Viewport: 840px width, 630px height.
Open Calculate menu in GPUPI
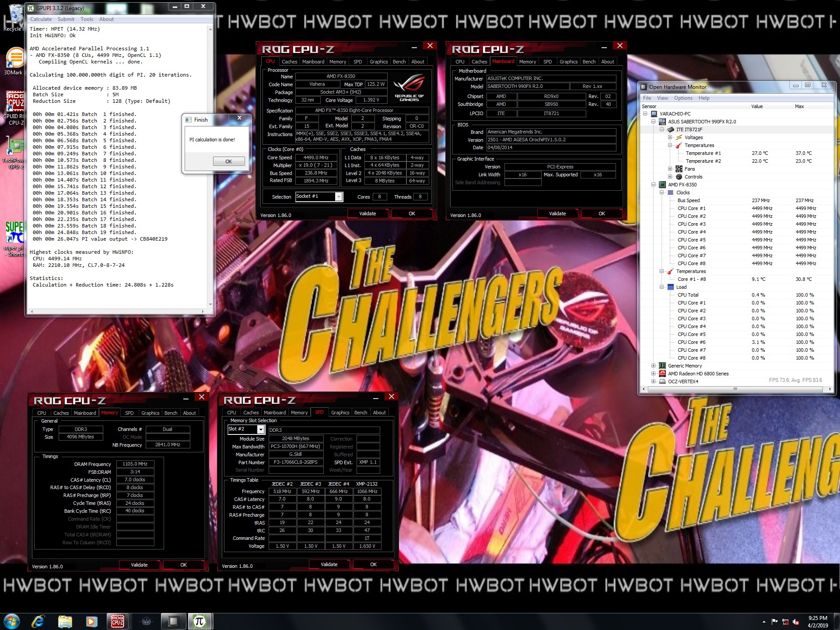(41, 19)
